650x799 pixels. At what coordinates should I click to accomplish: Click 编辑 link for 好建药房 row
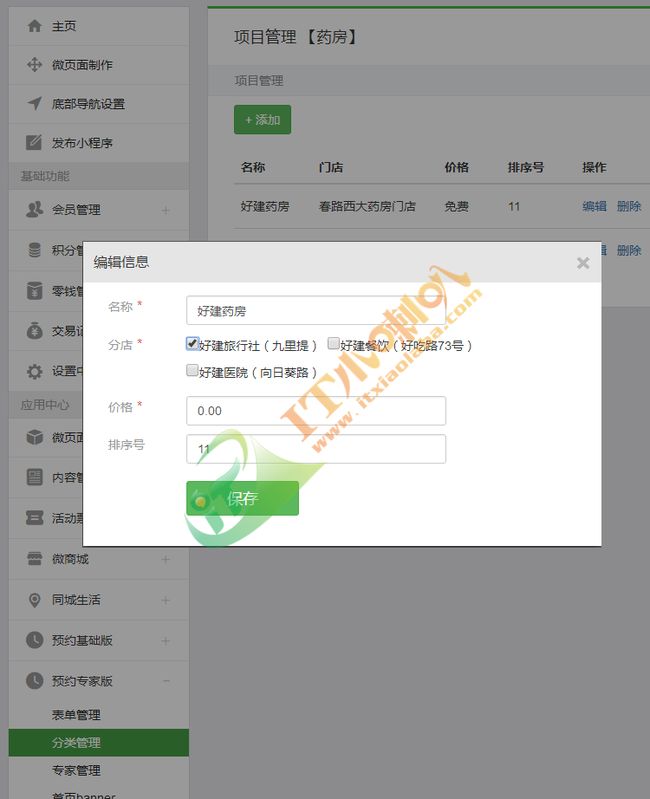point(594,206)
